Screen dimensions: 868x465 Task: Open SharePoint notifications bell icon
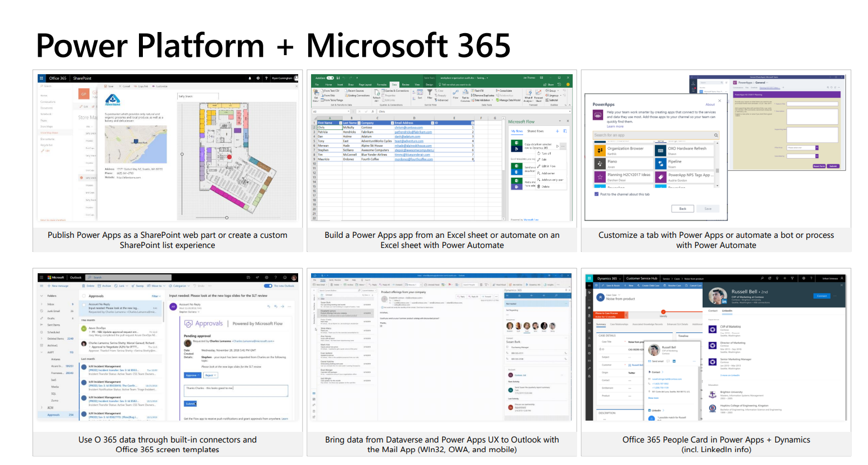tap(250, 78)
